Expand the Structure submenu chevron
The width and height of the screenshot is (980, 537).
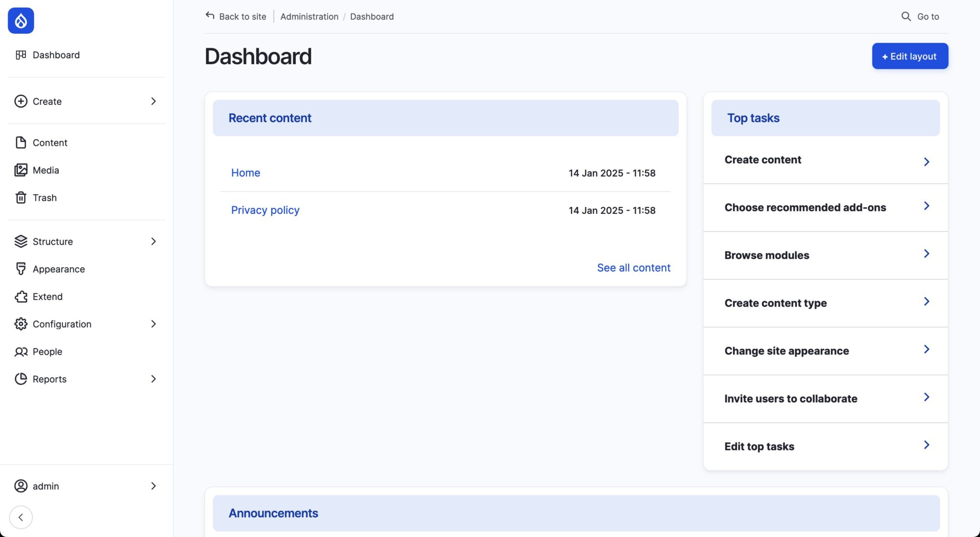[x=153, y=241]
